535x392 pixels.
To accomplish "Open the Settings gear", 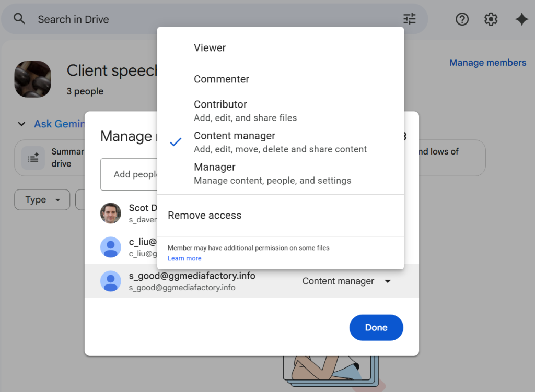I will tap(491, 19).
